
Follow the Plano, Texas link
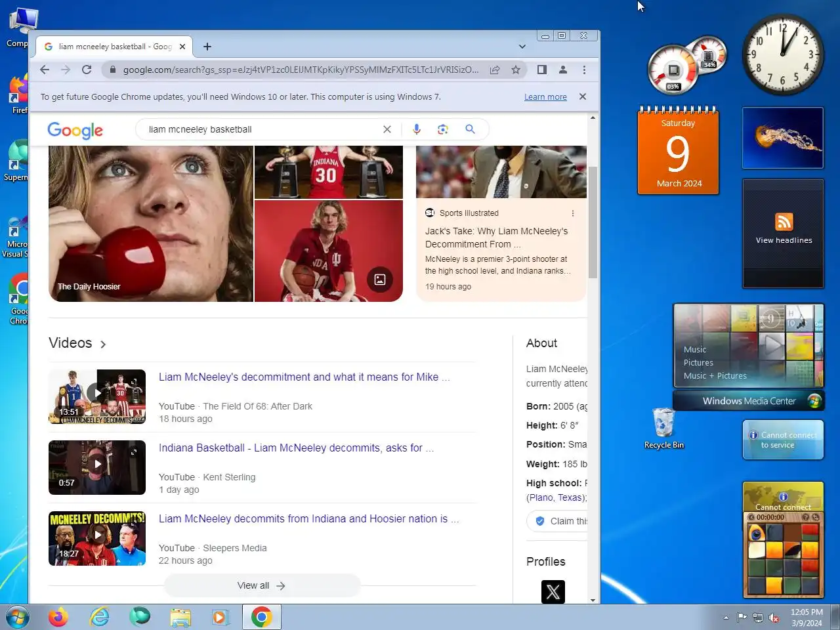coord(556,497)
